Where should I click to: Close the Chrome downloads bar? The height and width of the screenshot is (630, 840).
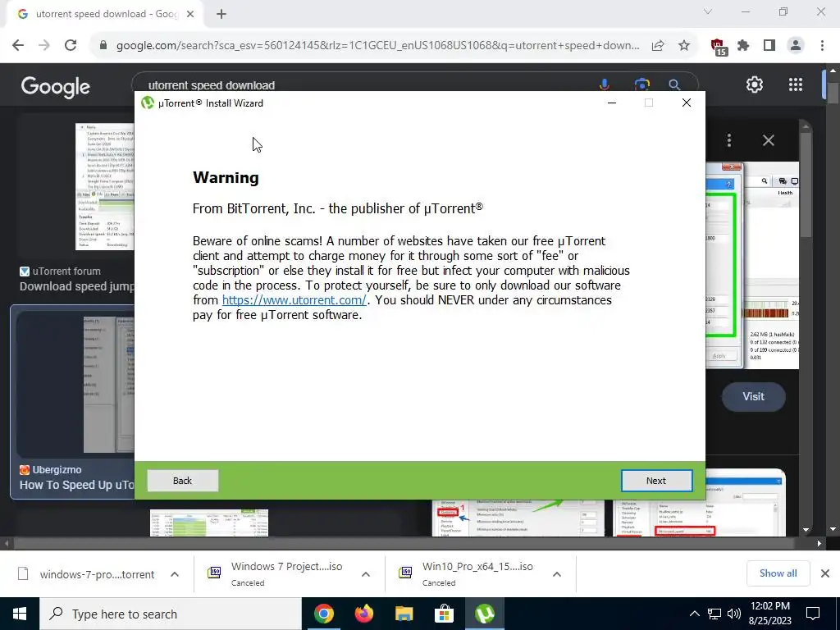click(825, 573)
